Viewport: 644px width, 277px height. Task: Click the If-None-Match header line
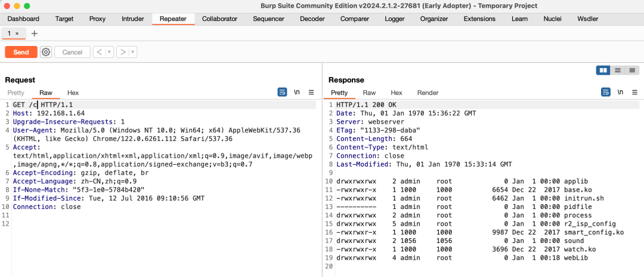pyautogui.click(x=79, y=190)
